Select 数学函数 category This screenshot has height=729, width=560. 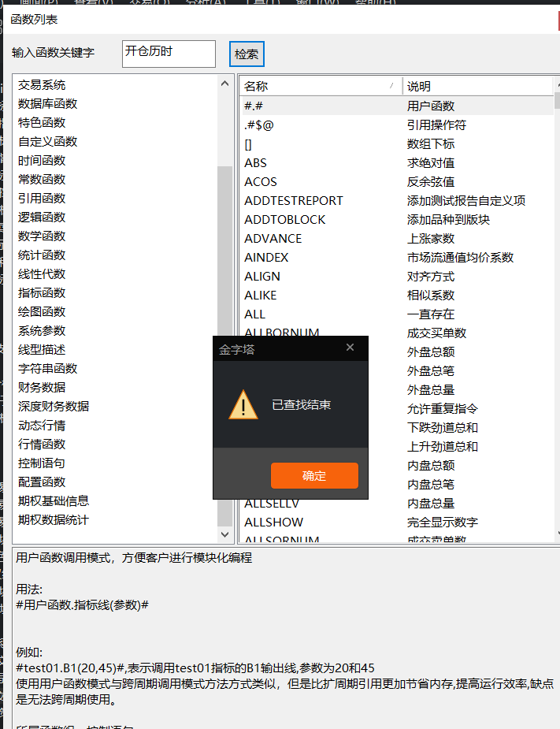[x=42, y=236]
